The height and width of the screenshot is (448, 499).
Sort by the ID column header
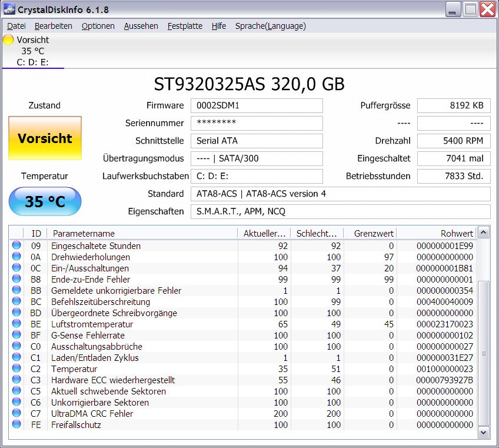[36, 233]
